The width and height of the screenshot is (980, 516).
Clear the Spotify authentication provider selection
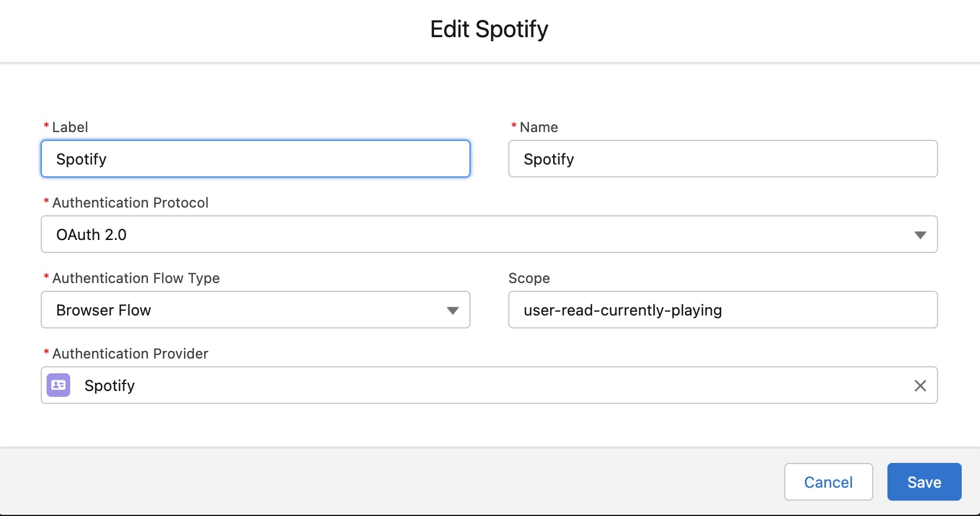[x=920, y=386]
